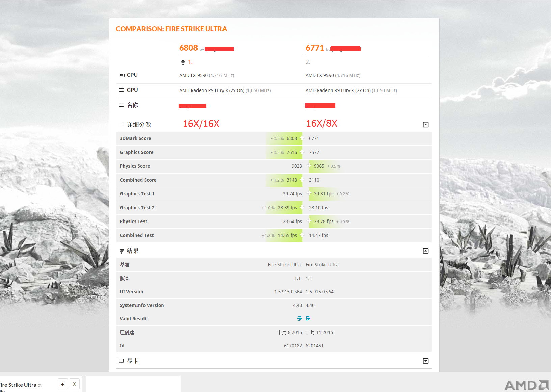This screenshot has width=551, height=392.
Task: Click the 14.65 fps Combined Test value
Action: (287, 235)
